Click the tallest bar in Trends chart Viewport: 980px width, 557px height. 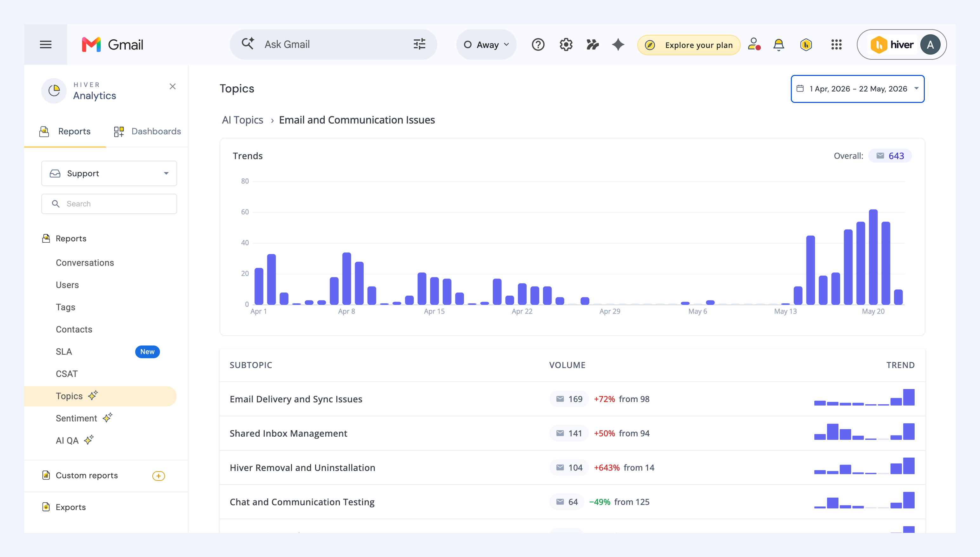point(873,257)
